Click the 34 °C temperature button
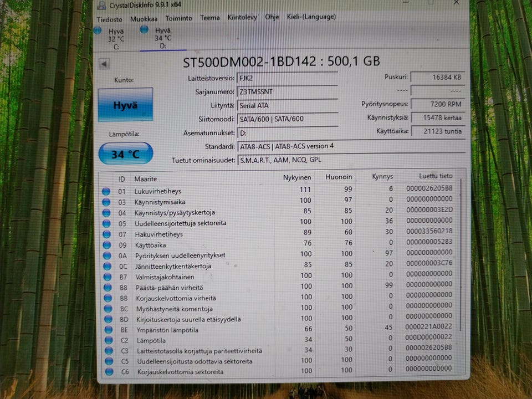532x399 pixels. (x=126, y=154)
